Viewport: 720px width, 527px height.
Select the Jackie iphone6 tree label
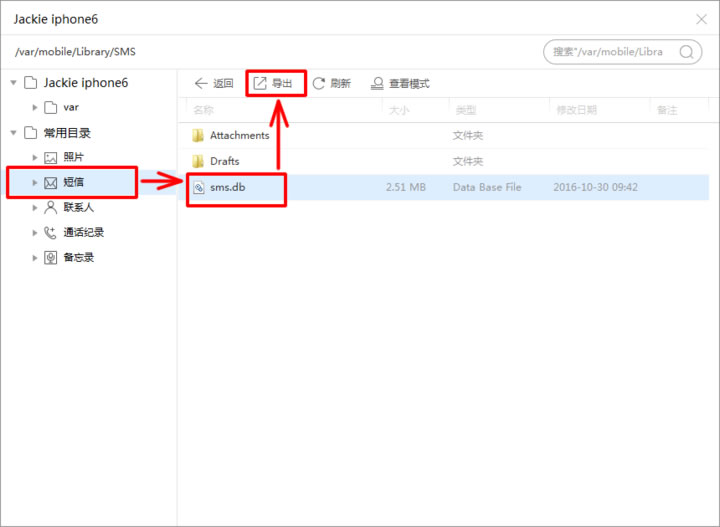[86, 83]
